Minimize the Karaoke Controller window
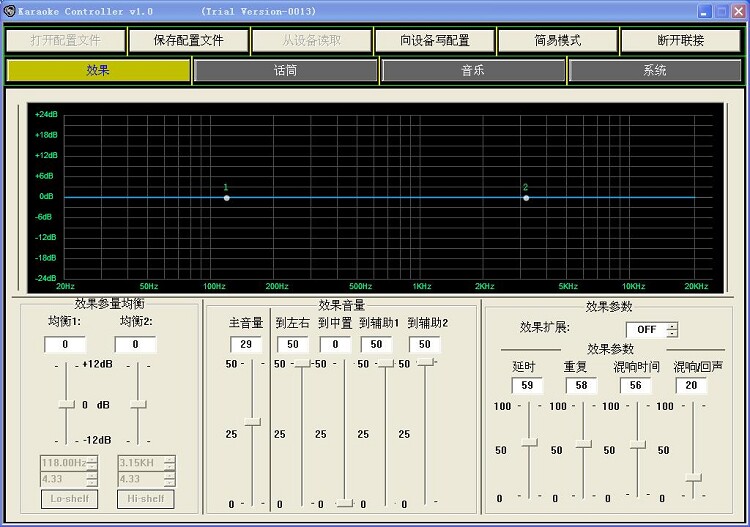 pyautogui.click(x=704, y=11)
